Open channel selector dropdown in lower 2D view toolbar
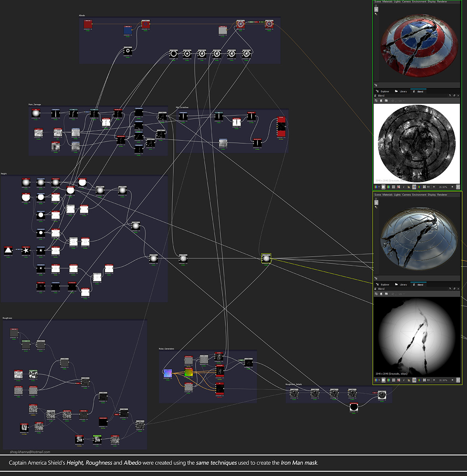The image size is (467, 476). [377, 380]
